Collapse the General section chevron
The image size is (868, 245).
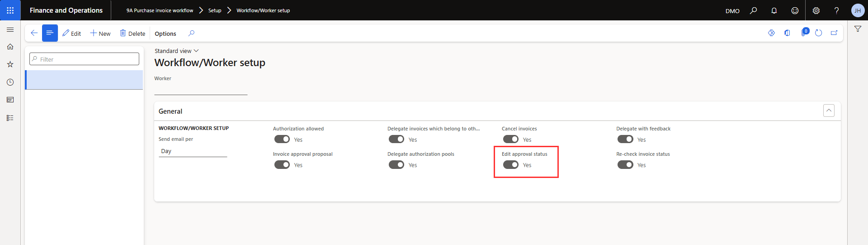click(x=829, y=111)
